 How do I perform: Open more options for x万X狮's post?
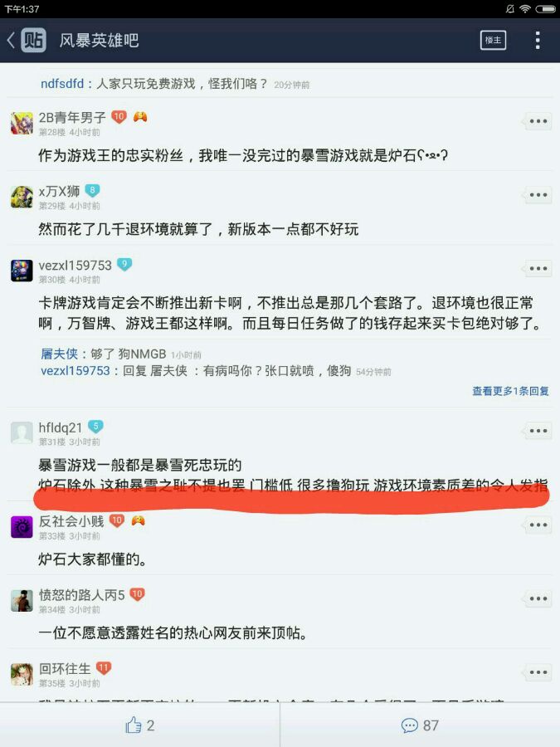click(x=538, y=195)
